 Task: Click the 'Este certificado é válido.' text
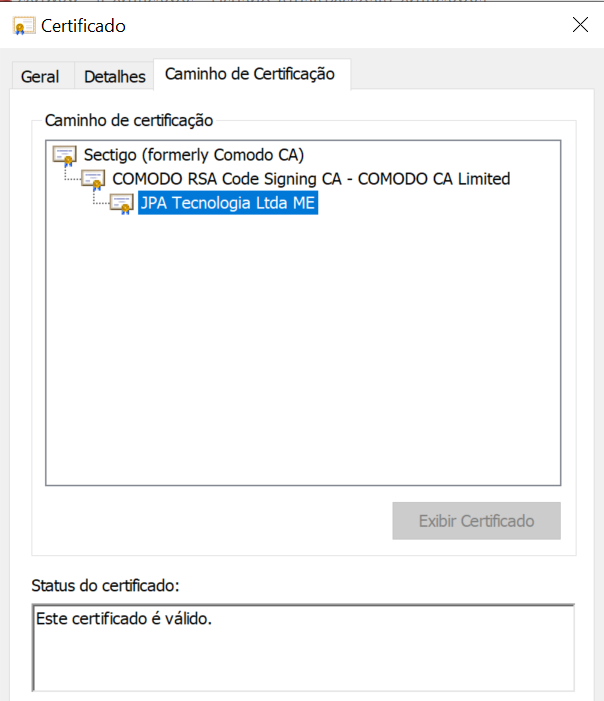[124, 619]
